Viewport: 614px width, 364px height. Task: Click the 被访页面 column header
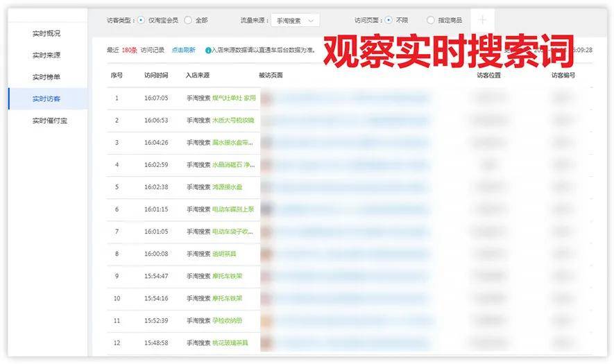point(271,75)
